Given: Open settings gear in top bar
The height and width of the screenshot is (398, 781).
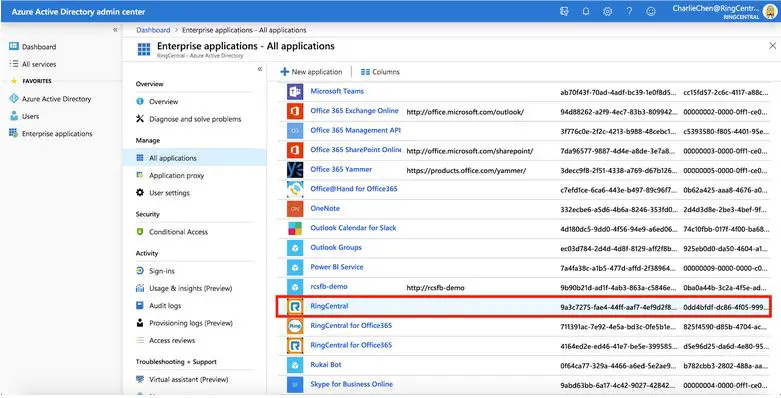Looking at the screenshot, I should (607, 11).
